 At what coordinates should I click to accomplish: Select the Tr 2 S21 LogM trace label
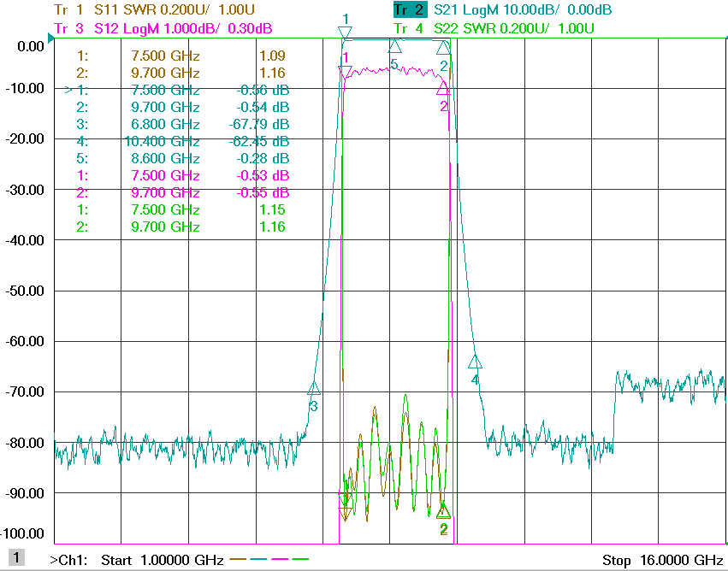click(x=502, y=9)
